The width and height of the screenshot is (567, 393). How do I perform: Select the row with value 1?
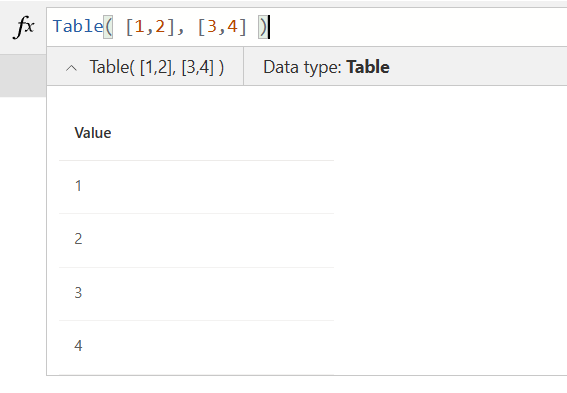[x=196, y=187]
